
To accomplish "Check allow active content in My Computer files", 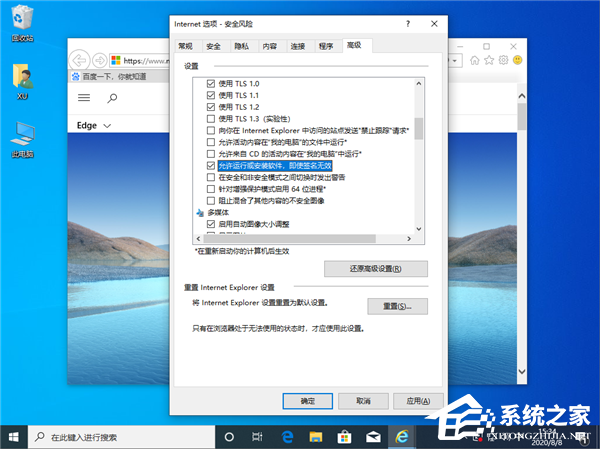I will [x=211, y=142].
